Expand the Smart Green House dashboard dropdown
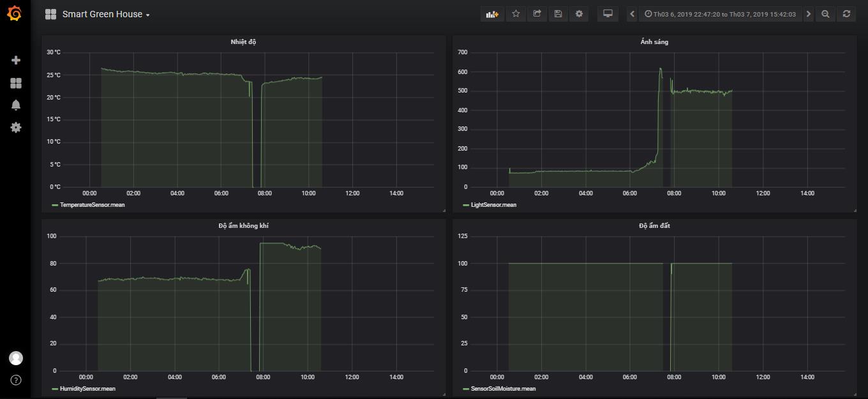This screenshot has width=868, height=399. tap(106, 14)
